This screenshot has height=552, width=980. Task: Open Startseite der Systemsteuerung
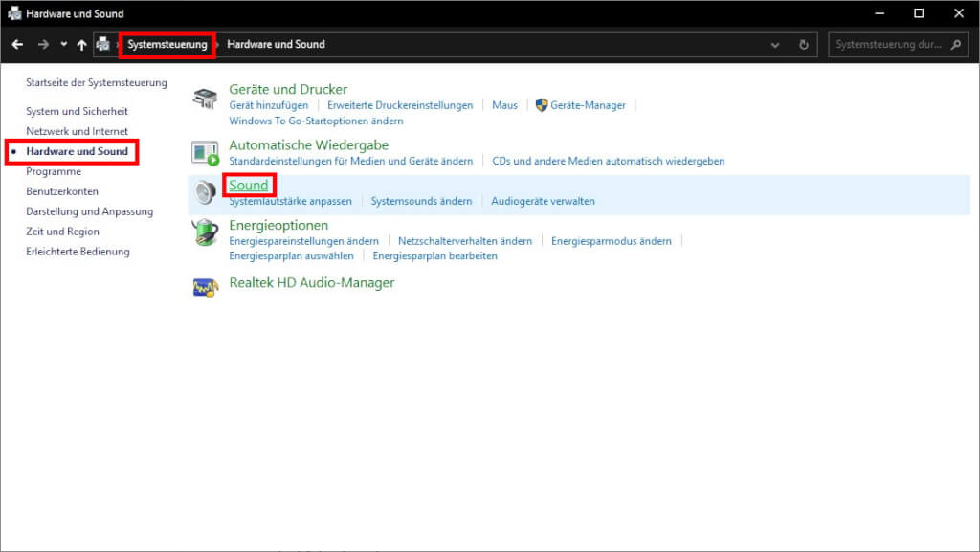tap(97, 82)
